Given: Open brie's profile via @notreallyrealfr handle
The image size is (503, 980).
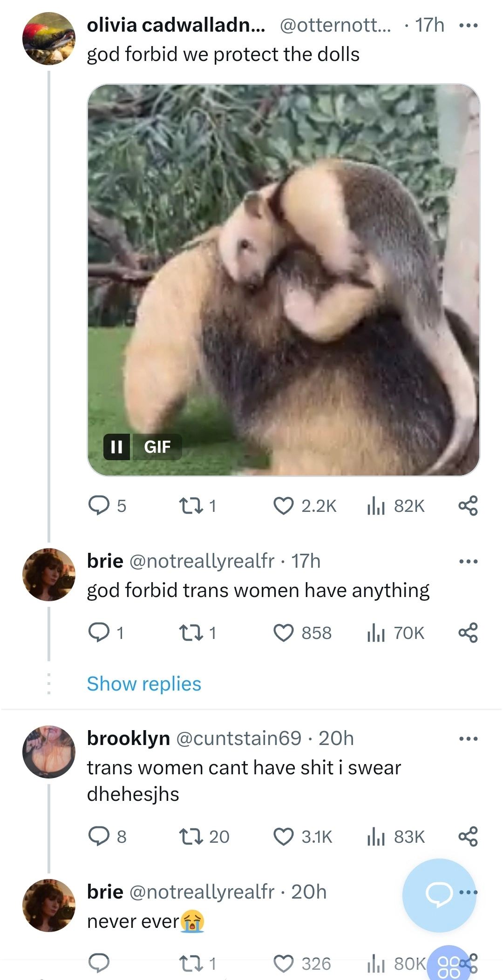Looking at the screenshot, I should tap(202, 561).
